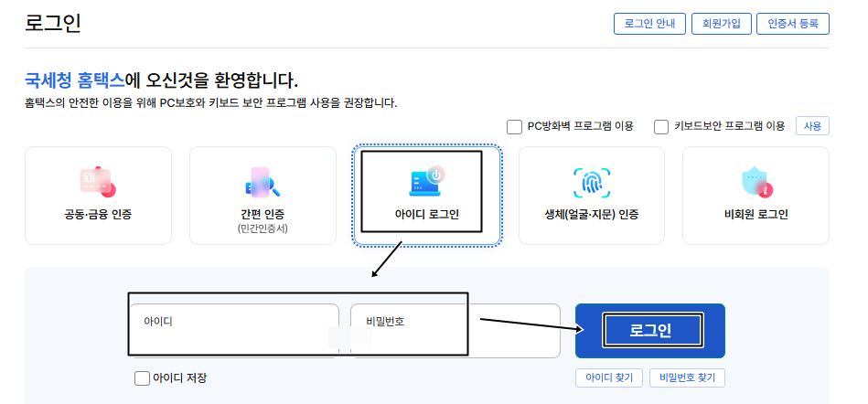The width and height of the screenshot is (868, 404).
Task: Go to 회원가입 sign-up
Action: point(721,24)
